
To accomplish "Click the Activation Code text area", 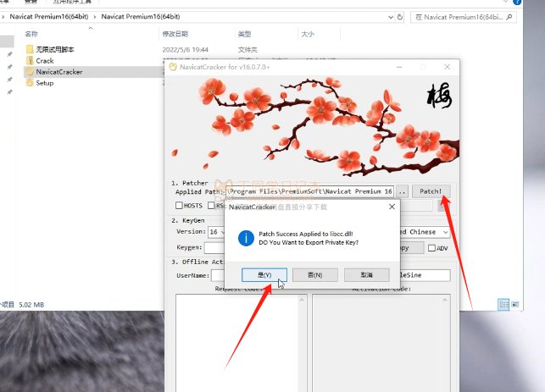I will 377,343.
